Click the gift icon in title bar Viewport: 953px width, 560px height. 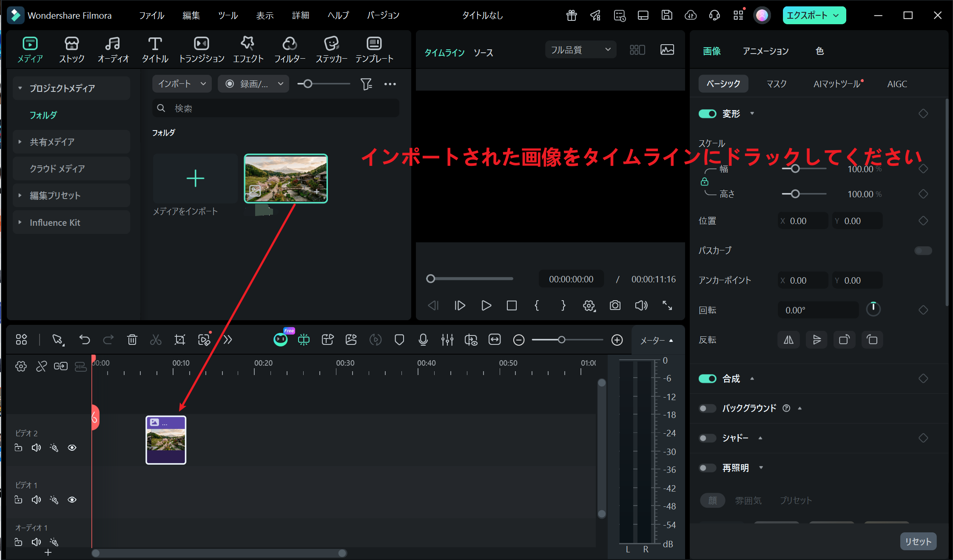point(572,15)
